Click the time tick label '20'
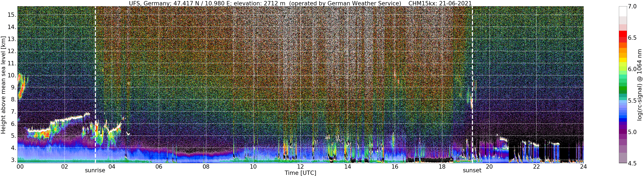This screenshot has width=644, height=177. 489,167
